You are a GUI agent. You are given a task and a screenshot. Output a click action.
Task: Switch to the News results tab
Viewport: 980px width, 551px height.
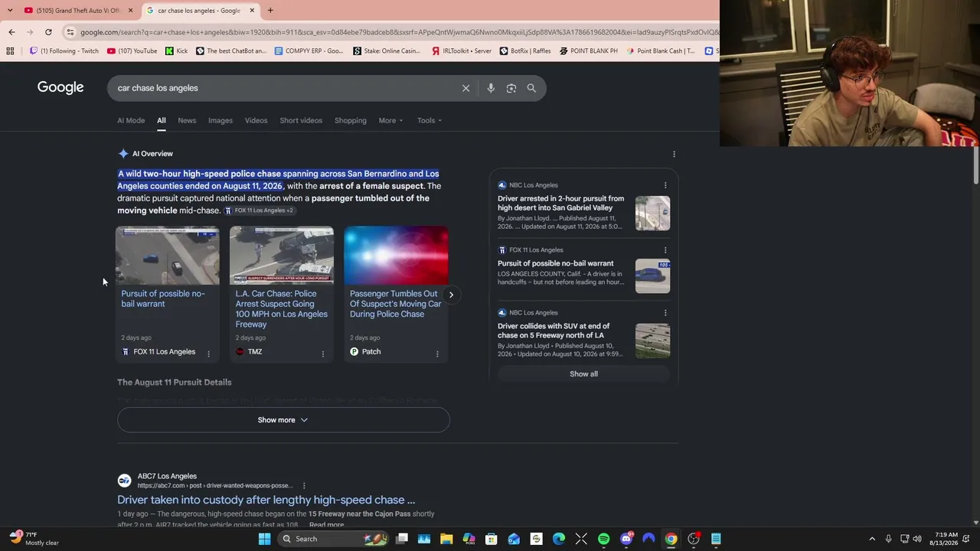pos(187,120)
